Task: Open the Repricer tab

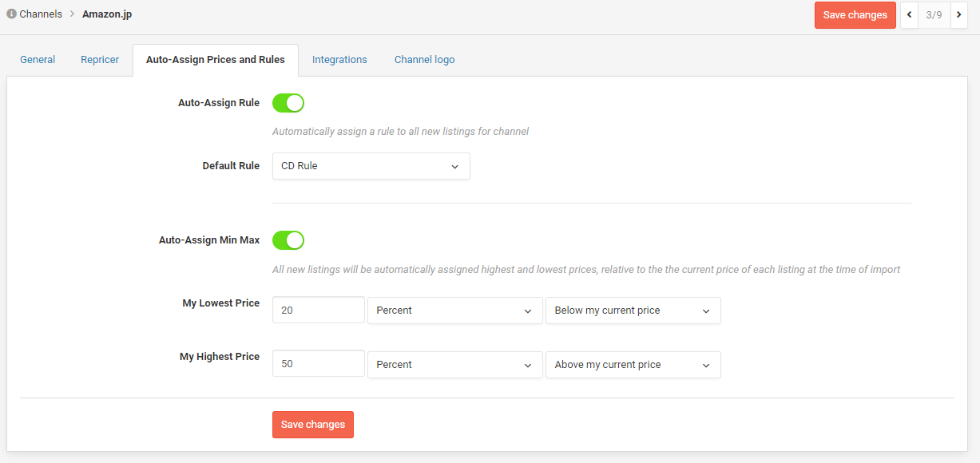Action: 100,60
